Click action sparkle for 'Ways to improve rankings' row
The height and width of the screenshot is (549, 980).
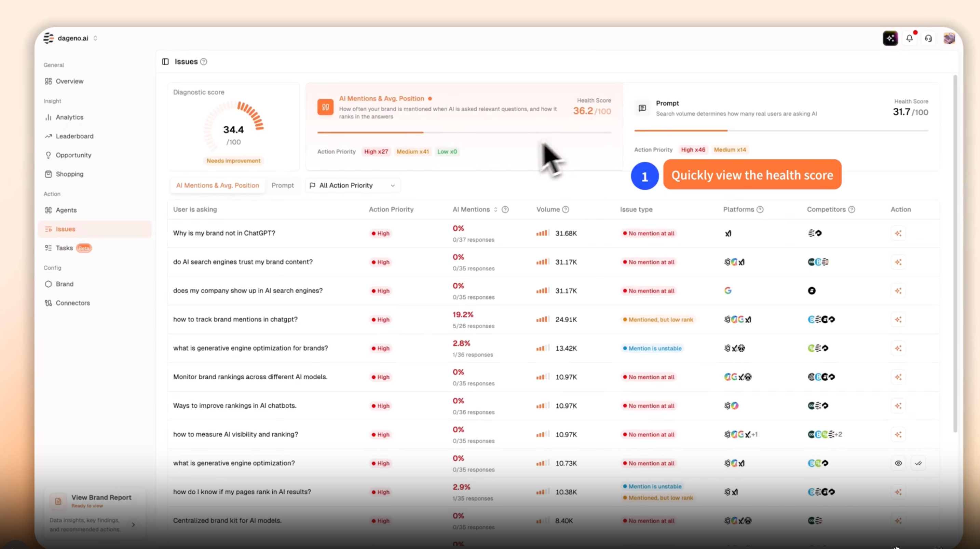898,406
